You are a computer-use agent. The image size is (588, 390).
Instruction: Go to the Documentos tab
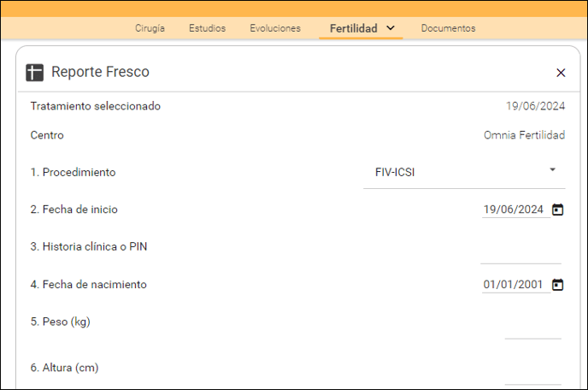448,28
